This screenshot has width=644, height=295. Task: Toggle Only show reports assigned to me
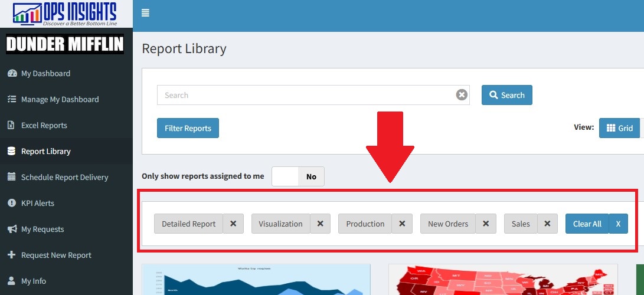(298, 176)
